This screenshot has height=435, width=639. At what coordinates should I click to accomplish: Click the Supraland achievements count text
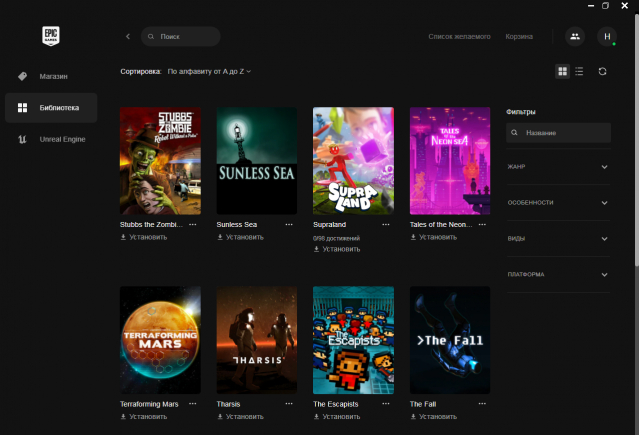tap(336, 238)
